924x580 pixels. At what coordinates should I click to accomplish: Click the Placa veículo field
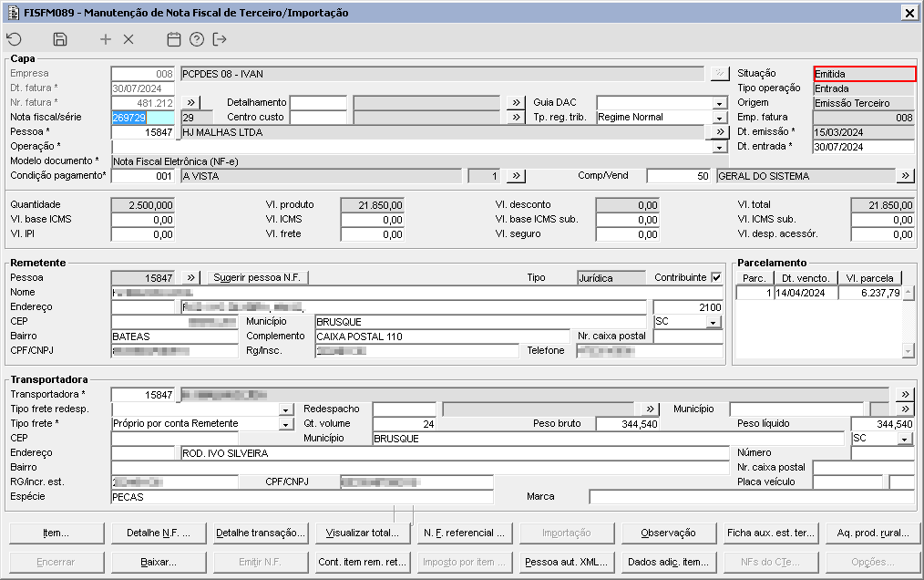pos(847,482)
